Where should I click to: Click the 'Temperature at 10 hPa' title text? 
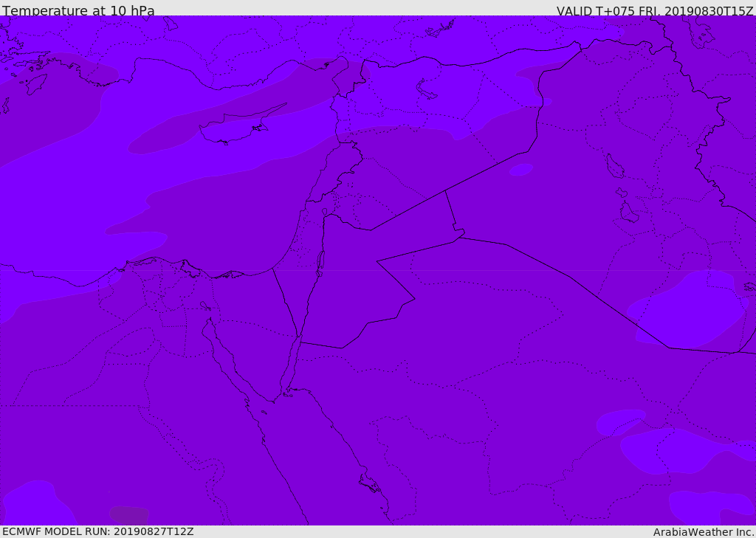click(x=78, y=10)
